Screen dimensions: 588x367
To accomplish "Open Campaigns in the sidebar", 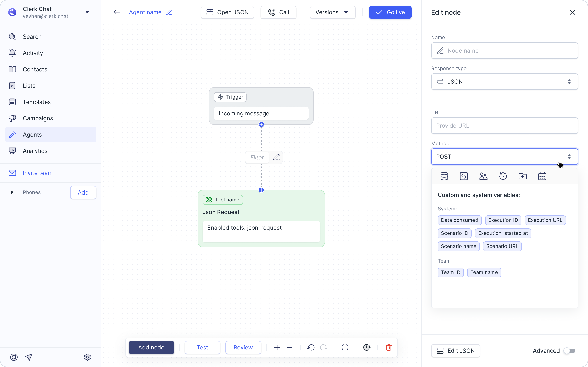I will [38, 118].
